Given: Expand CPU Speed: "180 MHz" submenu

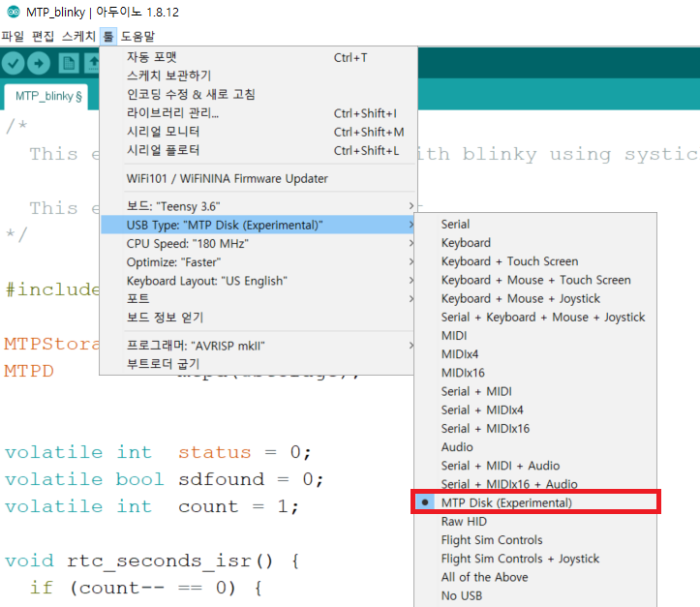Looking at the screenshot, I should click(x=259, y=244).
